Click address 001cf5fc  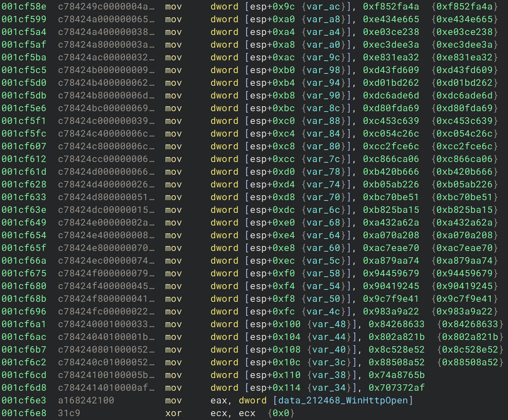click(24, 133)
